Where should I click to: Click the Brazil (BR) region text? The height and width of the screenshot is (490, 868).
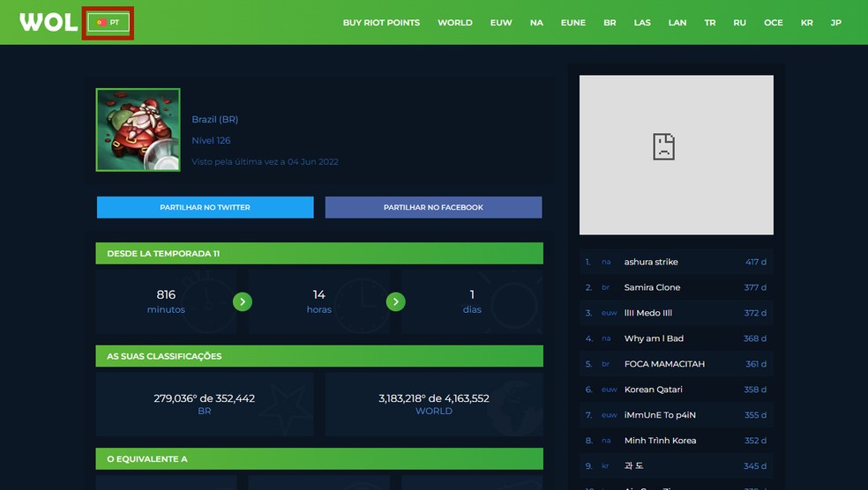(x=214, y=120)
